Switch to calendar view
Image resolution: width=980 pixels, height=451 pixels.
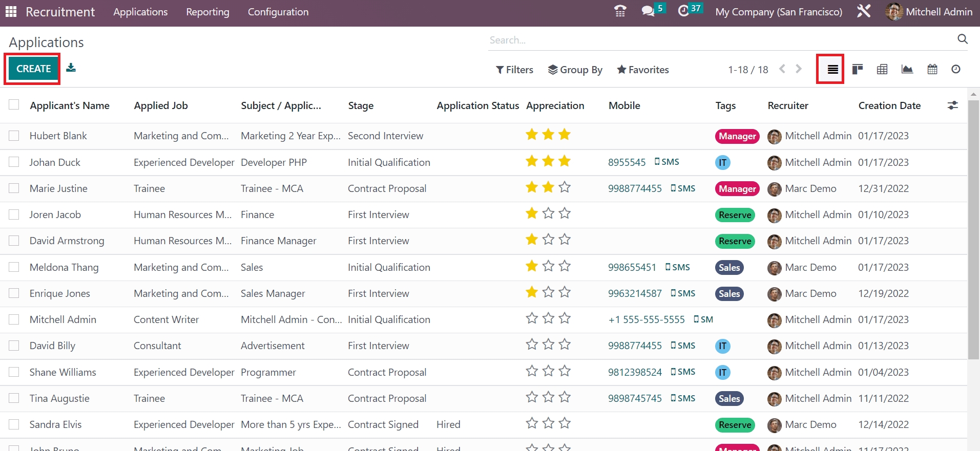tap(932, 69)
